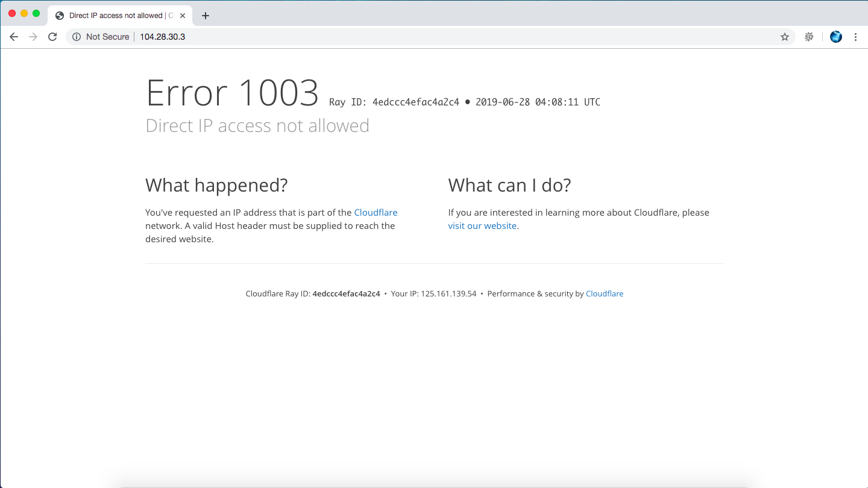
Task: View site information via the info icon
Action: 77,37
